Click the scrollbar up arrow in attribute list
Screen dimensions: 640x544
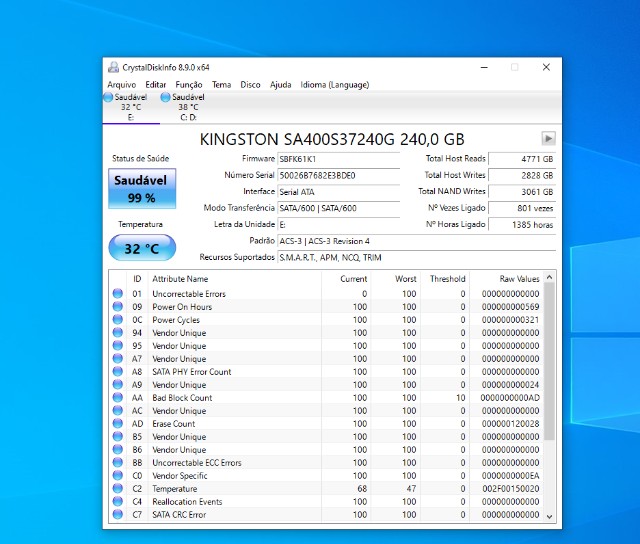pyautogui.click(x=549, y=277)
